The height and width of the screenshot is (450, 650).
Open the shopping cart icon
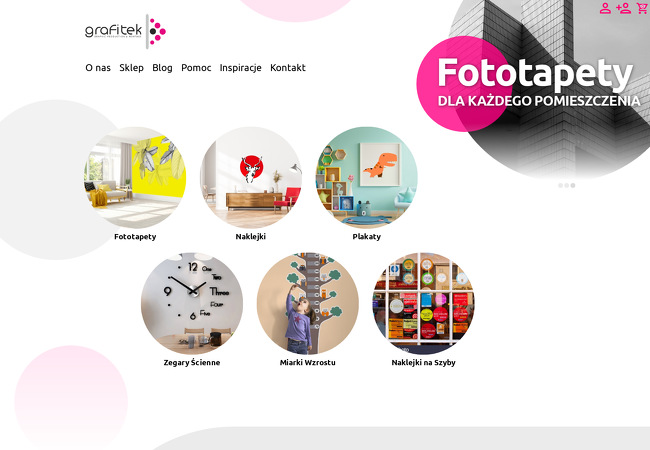tap(643, 8)
